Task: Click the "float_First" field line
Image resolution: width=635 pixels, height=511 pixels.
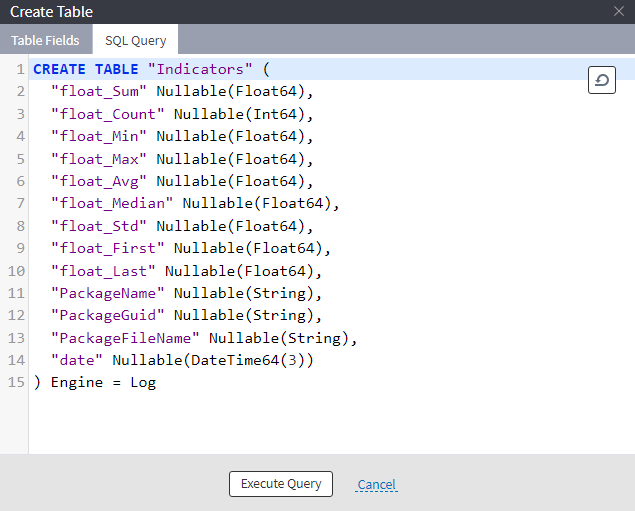Action: click(x=191, y=248)
